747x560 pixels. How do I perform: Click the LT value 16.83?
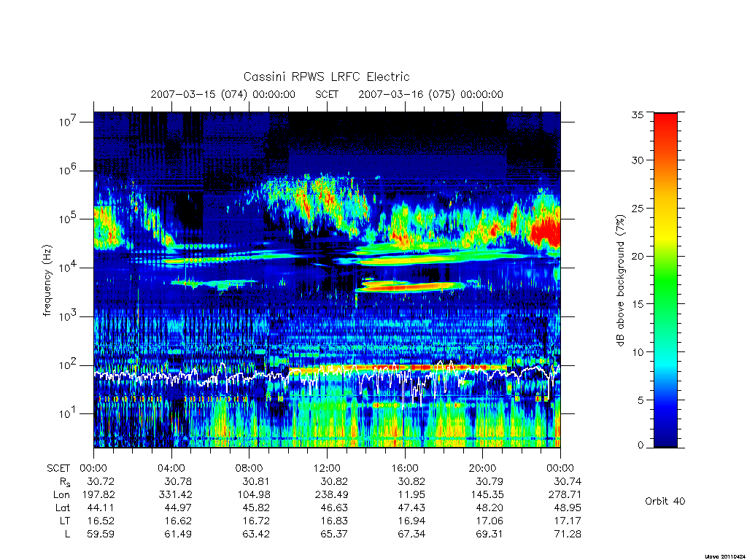coord(334,521)
